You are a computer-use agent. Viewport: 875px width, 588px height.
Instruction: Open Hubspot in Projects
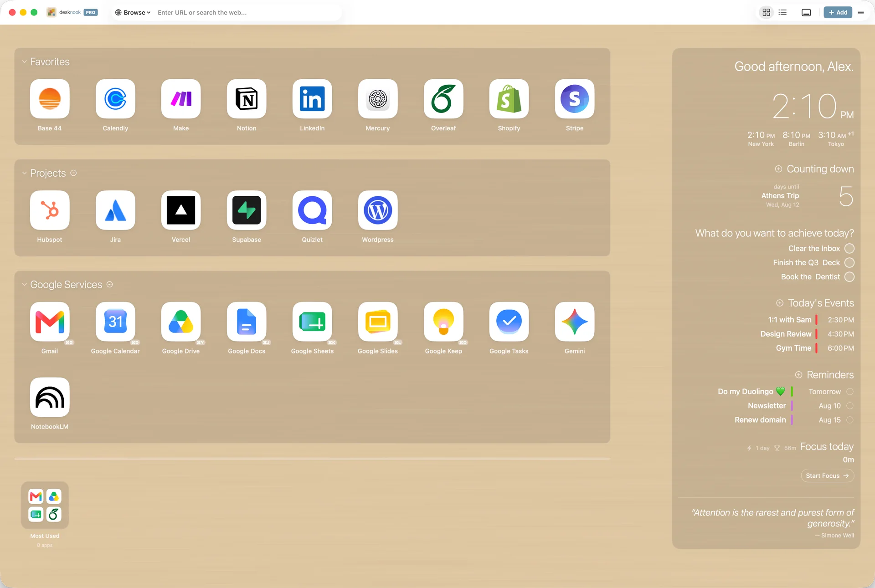[x=50, y=210]
